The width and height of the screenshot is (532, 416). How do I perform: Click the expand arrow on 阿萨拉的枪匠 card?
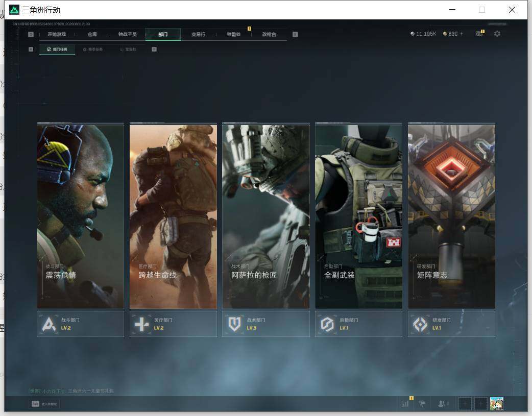[x=228, y=258]
